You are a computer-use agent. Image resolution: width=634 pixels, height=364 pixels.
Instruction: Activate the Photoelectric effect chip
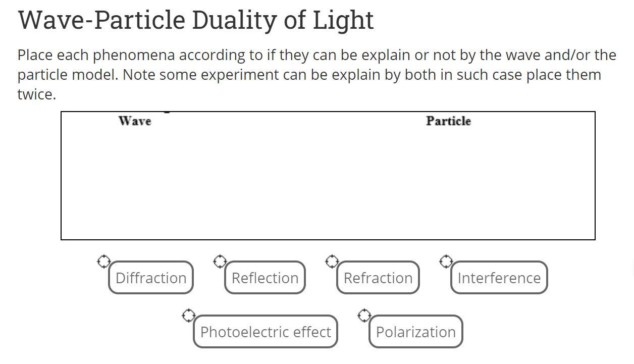click(x=265, y=332)
